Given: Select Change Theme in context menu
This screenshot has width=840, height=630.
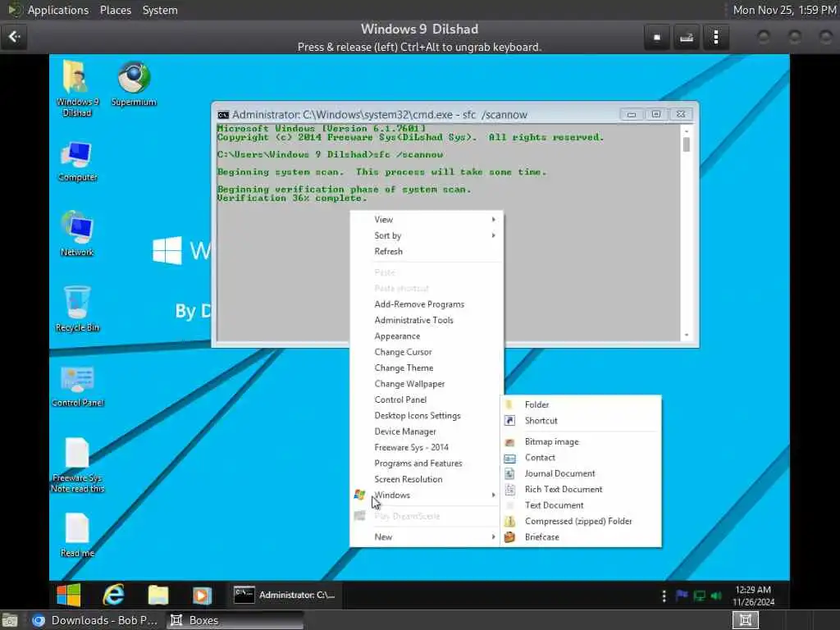Looking at the screenshot, I should point(427,368).
